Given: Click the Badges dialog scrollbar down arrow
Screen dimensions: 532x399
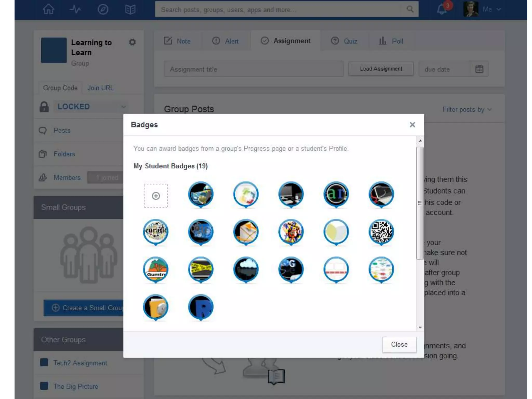Looking at the screenshot, I should click(x=420, y=327).
